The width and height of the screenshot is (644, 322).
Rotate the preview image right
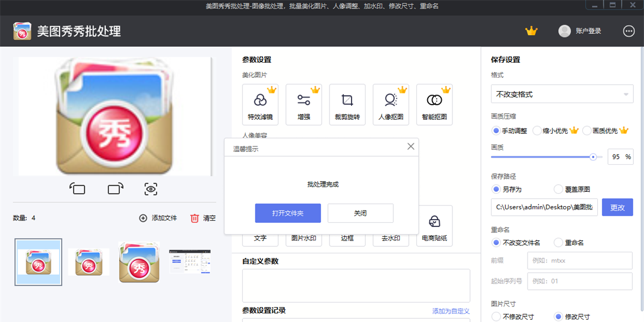click(x=115, y=188)
